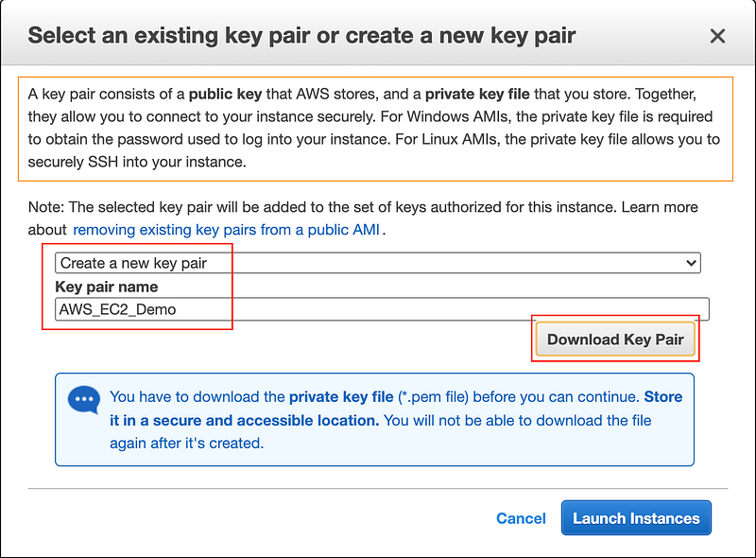Focus the Key pair name input field
This screenshot has height=558, width=756.
[x=381, y=309]
